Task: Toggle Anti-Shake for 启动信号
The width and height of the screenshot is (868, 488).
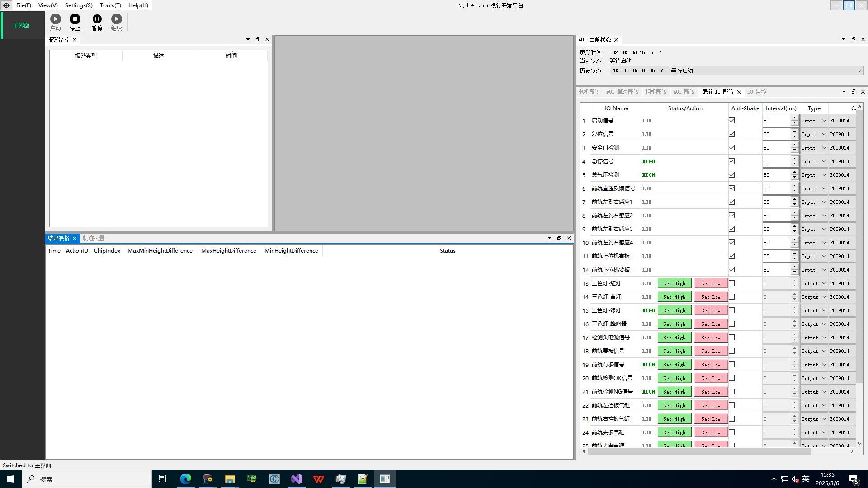Action: tap(731, 121)
